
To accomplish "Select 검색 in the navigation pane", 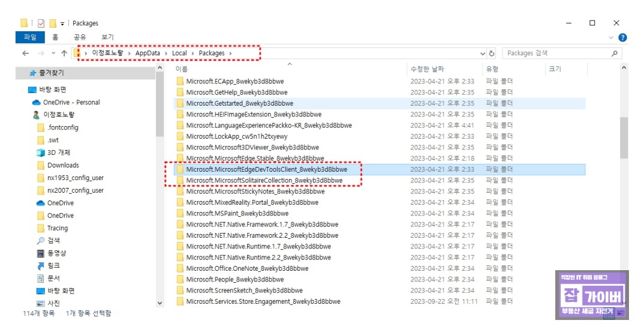I will pos(53,241).
